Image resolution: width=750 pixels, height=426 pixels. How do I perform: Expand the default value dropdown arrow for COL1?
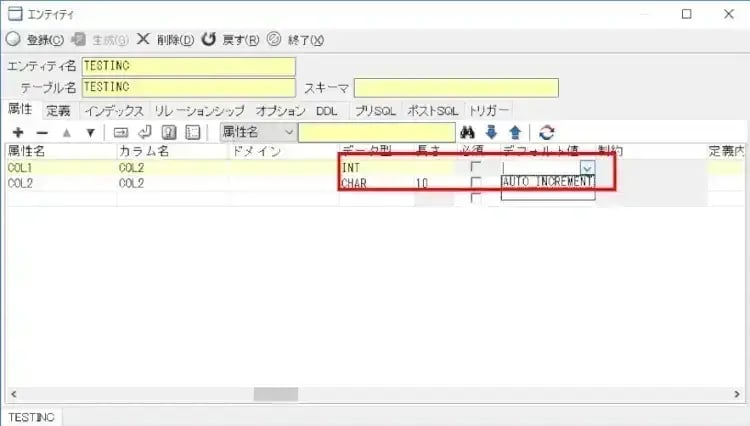[587, 168]
